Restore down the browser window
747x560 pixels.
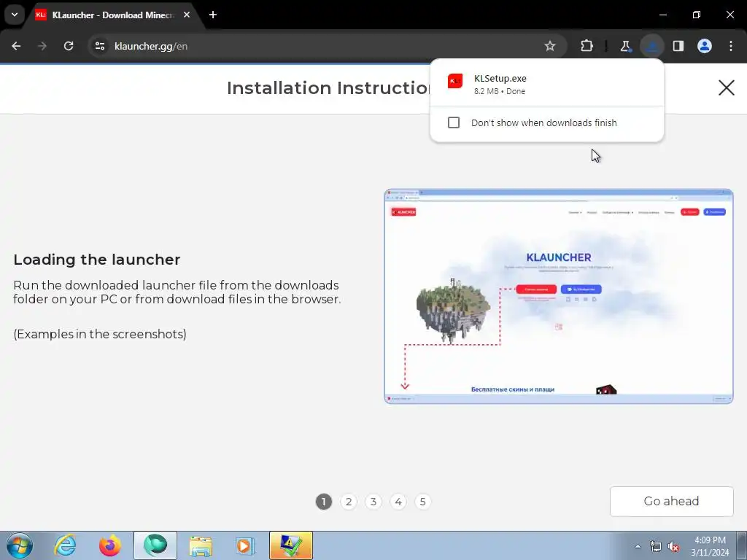[x=696, y=15]
